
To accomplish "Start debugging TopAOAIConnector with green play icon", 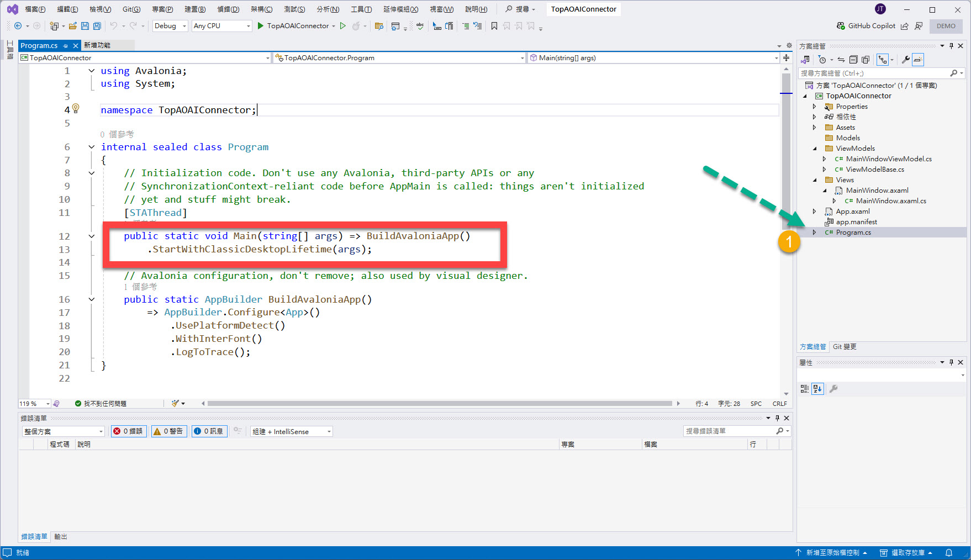I will tap(261, 26).
